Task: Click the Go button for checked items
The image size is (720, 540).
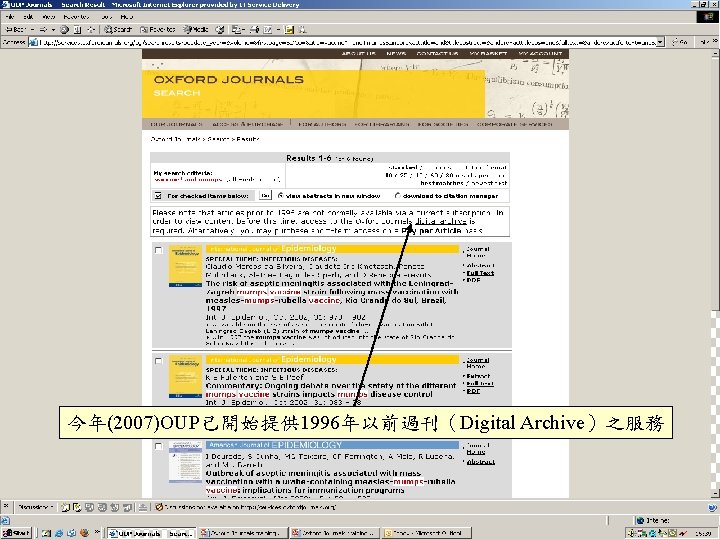Action: coord(265,196)
